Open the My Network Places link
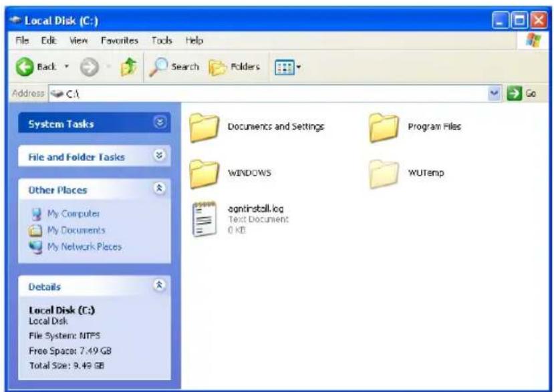 (x=84, y=246)
